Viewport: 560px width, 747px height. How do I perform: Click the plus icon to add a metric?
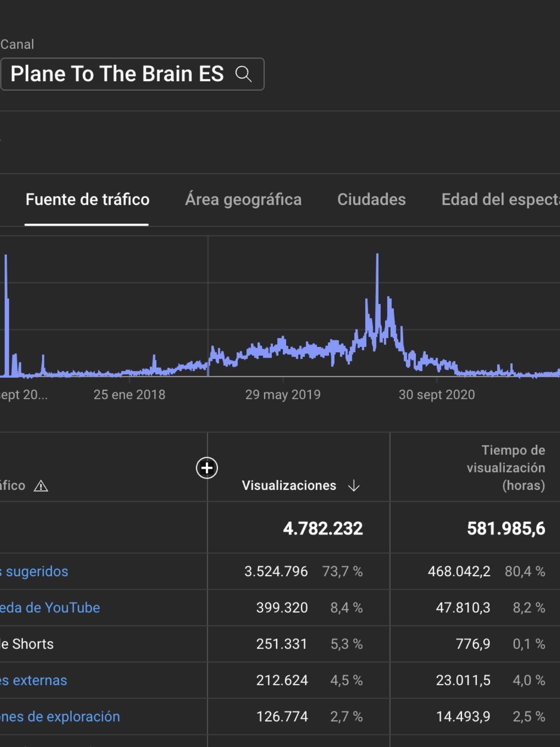click(x=207, y=468)
